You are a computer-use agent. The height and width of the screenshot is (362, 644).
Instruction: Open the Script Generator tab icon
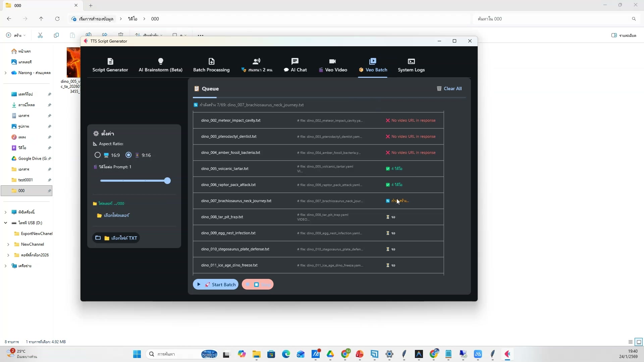pos(110,61)
